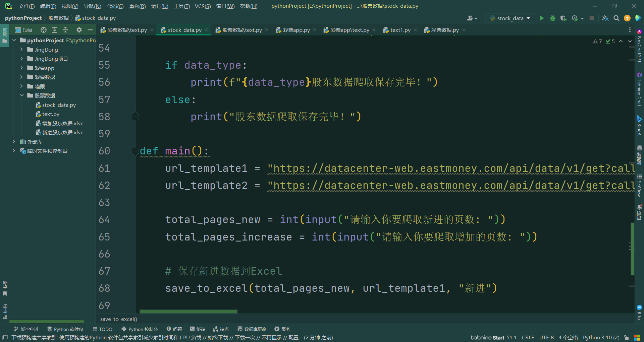644x342 pixels.
Task: Toggle tool window bars icon bottom left
Action: 5,338
